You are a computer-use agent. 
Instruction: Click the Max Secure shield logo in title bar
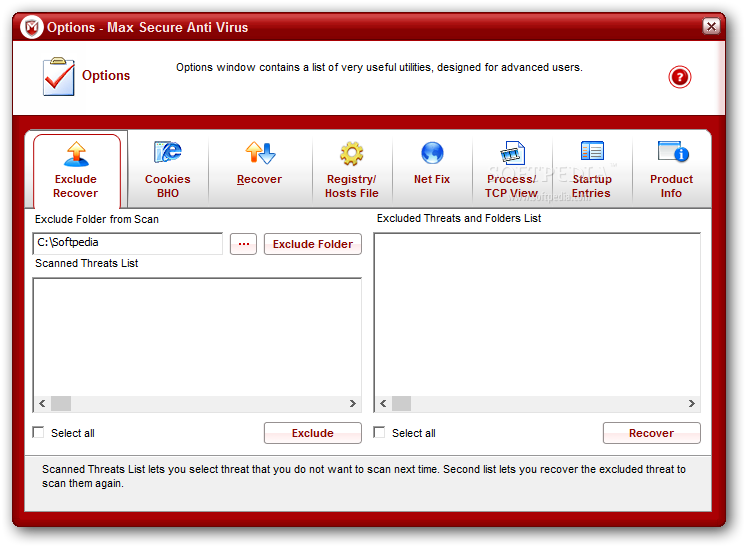[x=31, y=28]
